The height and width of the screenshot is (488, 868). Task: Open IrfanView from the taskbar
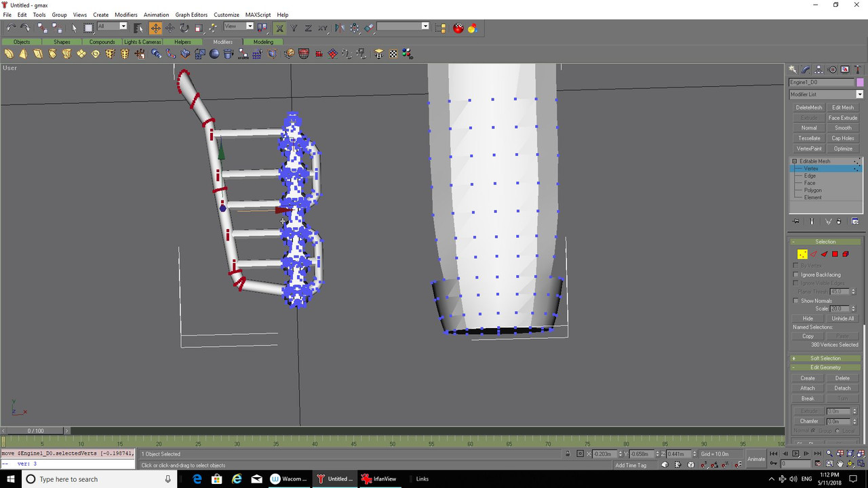[379, 479]
